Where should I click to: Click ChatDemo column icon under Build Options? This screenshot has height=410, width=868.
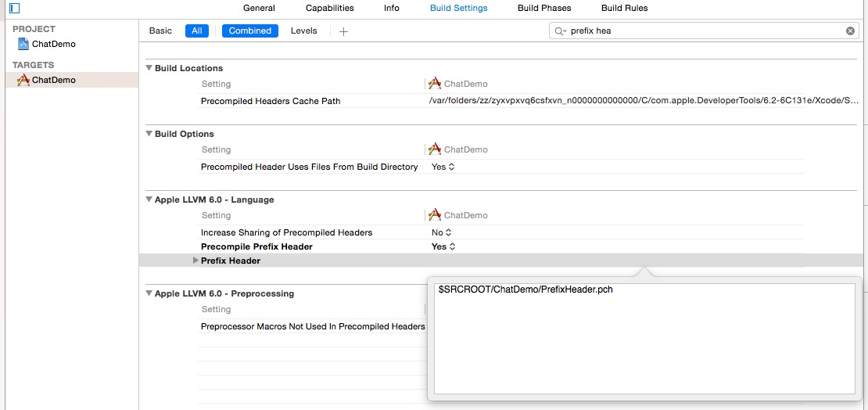click(435, 149)
